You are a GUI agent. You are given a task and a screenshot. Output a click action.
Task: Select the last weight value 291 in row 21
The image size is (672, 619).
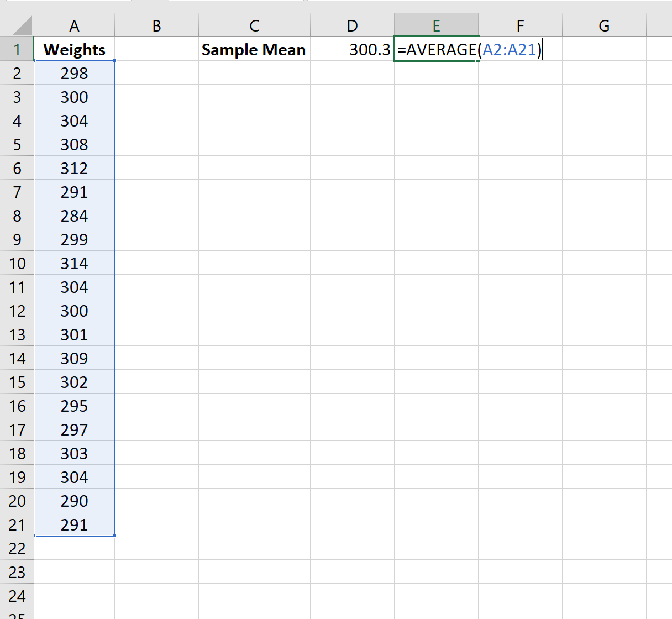tap(74, 524)
